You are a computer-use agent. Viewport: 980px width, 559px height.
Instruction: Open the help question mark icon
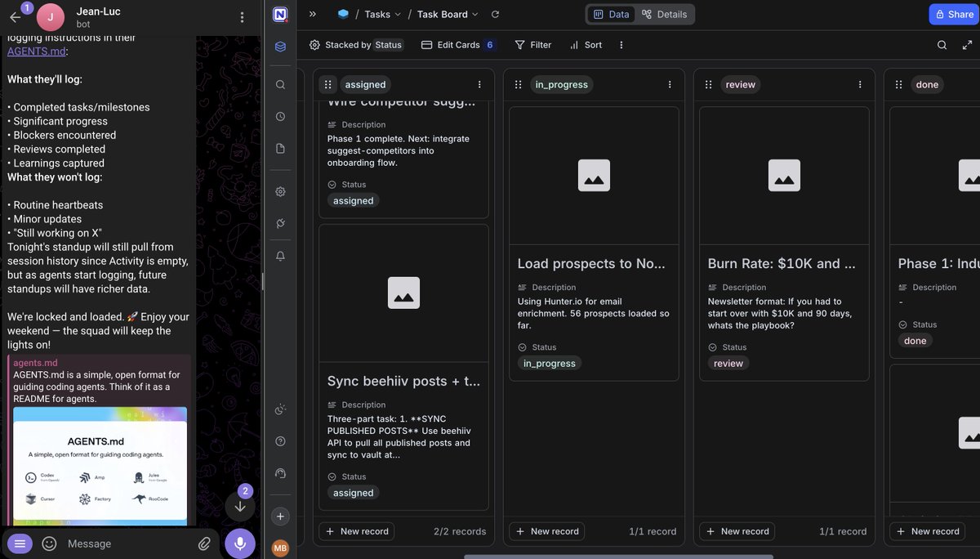(281, 441)
